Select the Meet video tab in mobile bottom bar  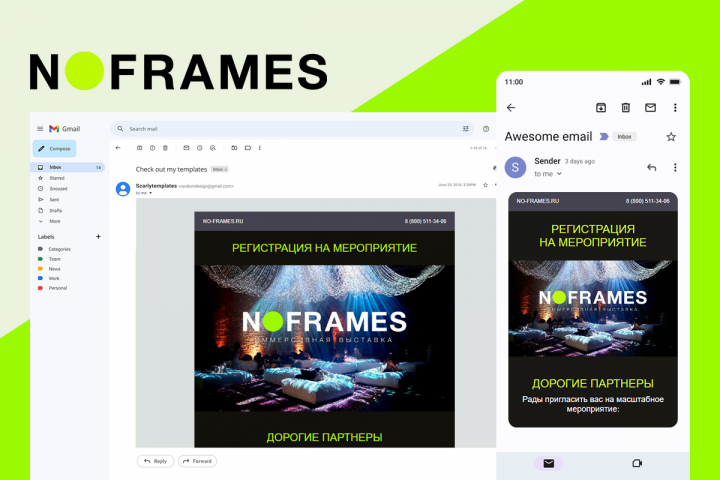point(637,463)
